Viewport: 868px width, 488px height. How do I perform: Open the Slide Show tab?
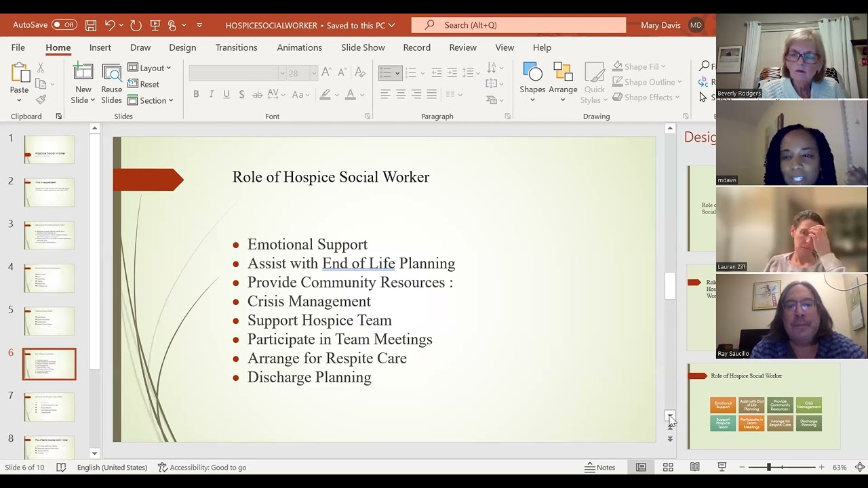tap(363, 47)
